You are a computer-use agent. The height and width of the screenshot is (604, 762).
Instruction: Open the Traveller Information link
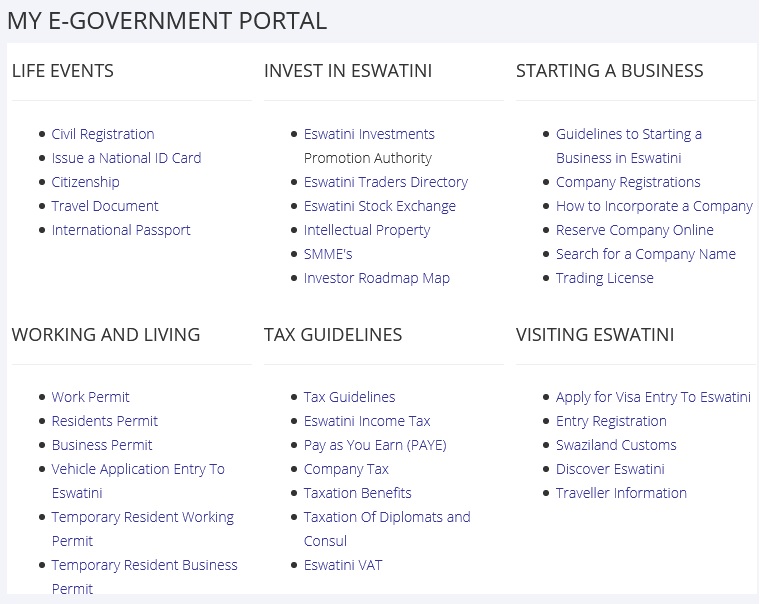pyautogui.click(x=621, y=493)
